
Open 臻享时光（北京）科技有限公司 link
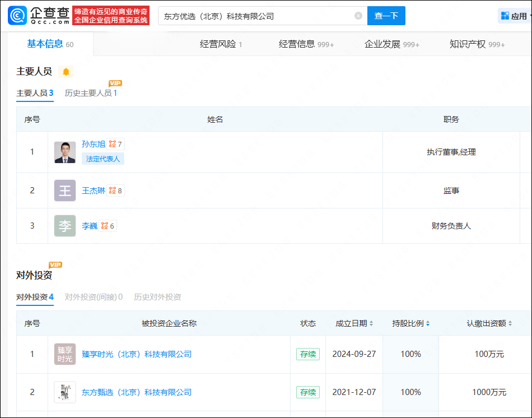(x=137, y=354)
